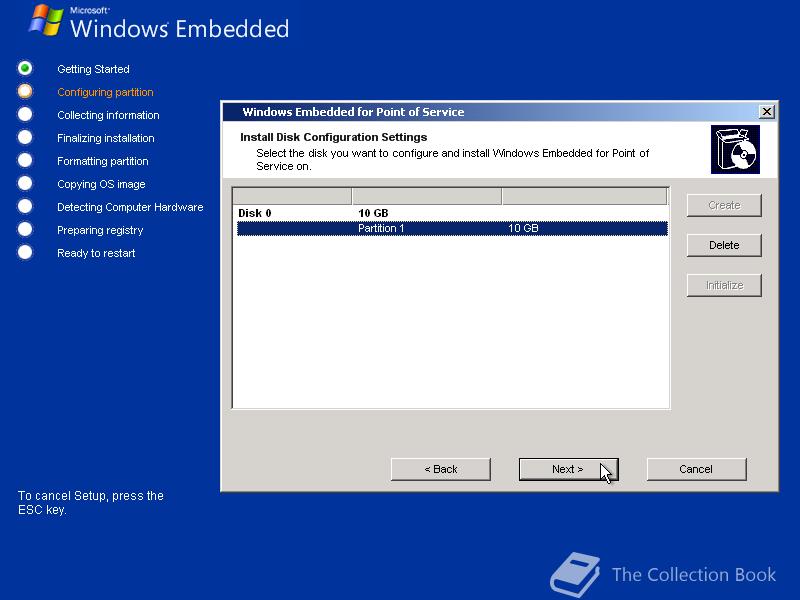Click the greyed-out Initialize button
Screen dimensions: 800x600
tap(724, 285)
